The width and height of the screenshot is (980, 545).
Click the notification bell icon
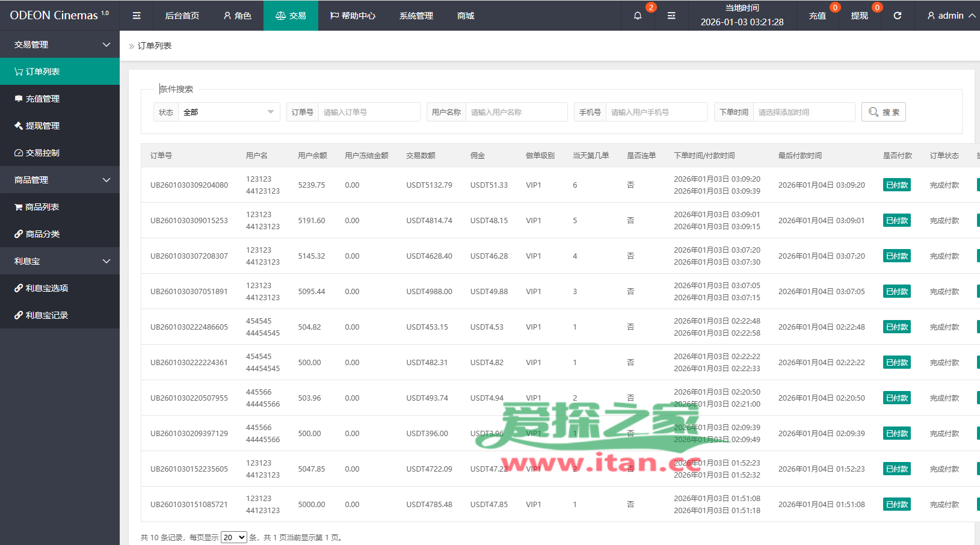[638, 16]
